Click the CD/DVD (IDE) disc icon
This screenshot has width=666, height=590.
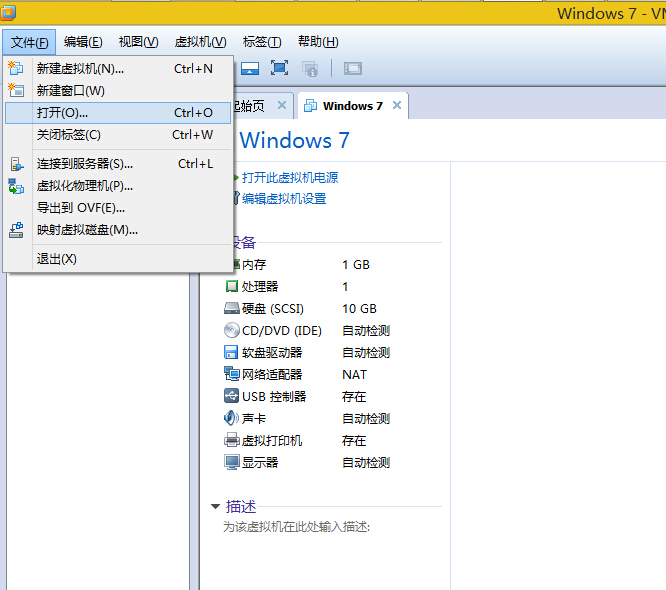tap(231, 330)
